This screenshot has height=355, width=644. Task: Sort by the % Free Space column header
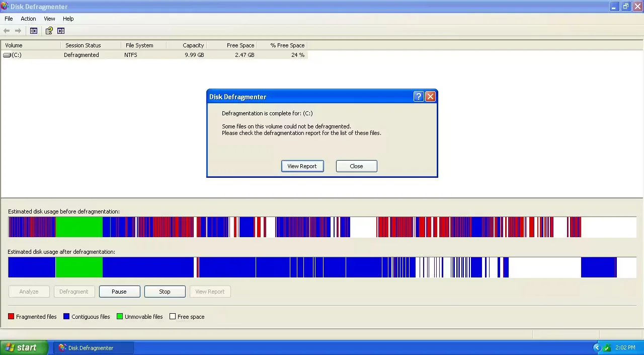click(x=282, y=45)
